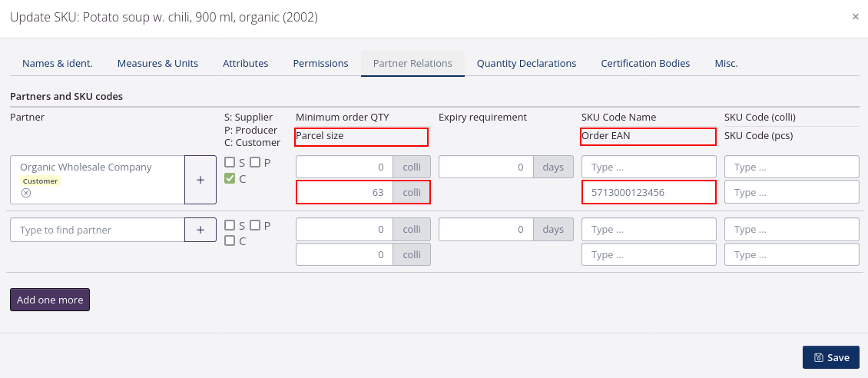Image resolution: width=868 pixels, height=378 pixels.
Task: Close the Update SKU dialog
Action: (x=855, y=17)
